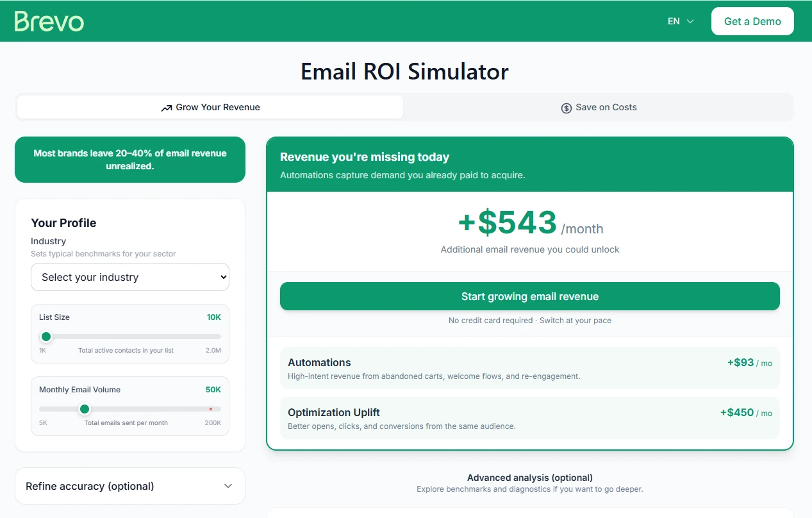Screen dimensions: 812x518
Task: Click the chevron next to the EN language selector
Action: (690, 21)
